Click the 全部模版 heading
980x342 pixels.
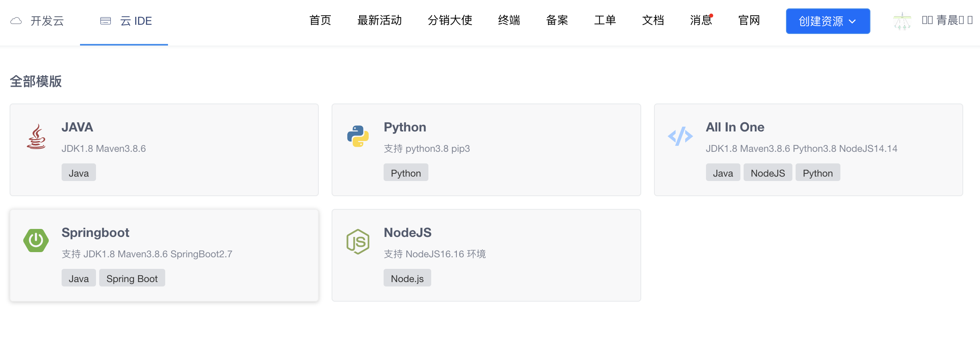(36, 81)
